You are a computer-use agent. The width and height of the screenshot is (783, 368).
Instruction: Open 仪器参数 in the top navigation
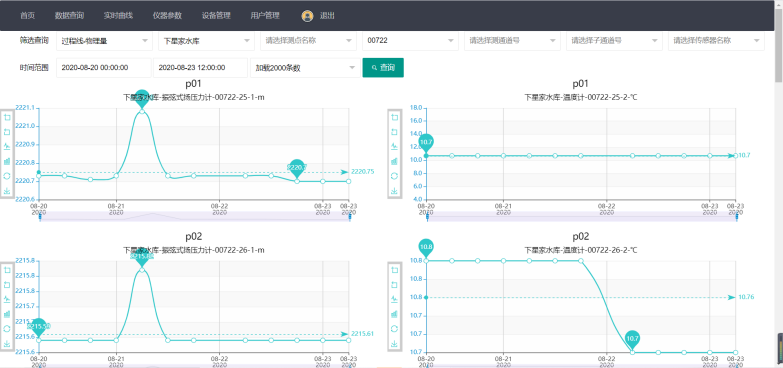167,15
